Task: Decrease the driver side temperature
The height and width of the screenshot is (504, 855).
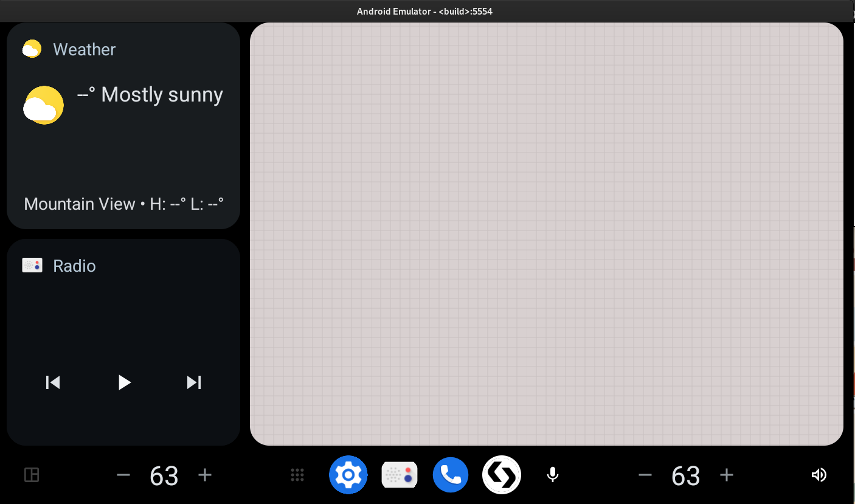Action: point(123,475)
